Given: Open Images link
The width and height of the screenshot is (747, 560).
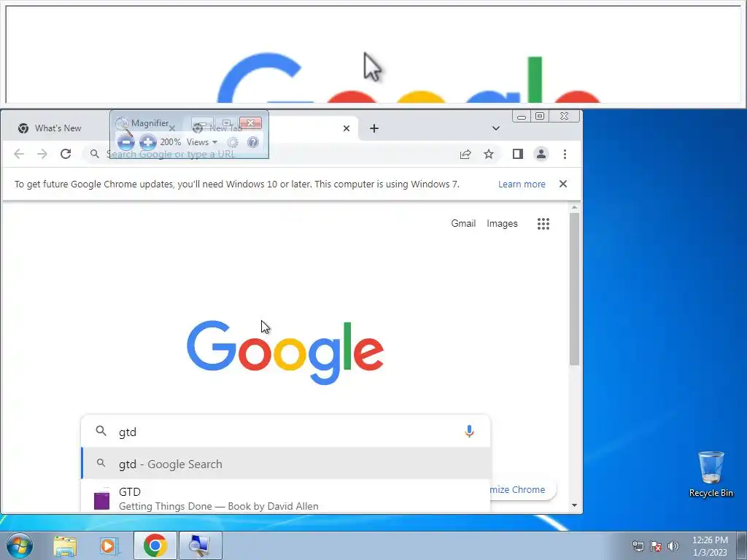Looking at the screenshot, I should [502, 223].
